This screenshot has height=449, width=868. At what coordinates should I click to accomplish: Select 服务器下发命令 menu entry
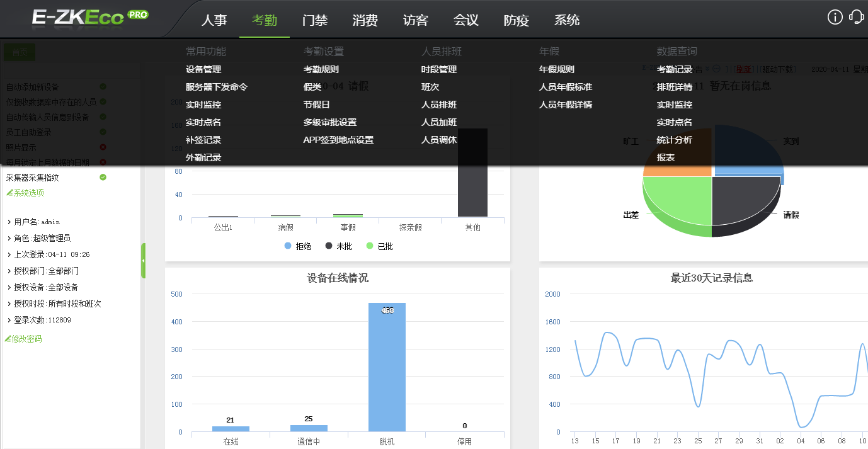click(217, 87)
